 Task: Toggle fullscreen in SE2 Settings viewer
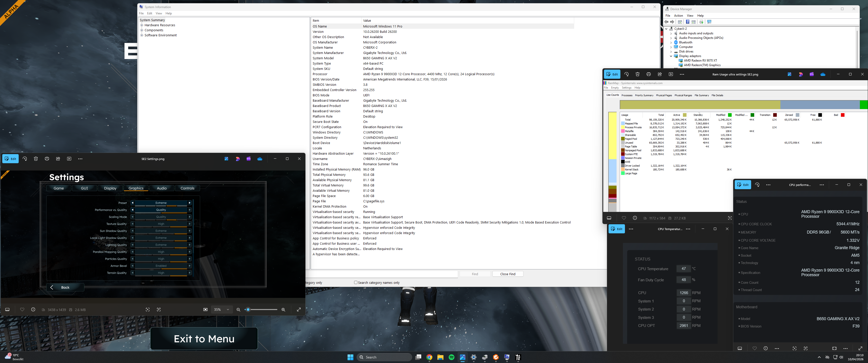point(299,310)
